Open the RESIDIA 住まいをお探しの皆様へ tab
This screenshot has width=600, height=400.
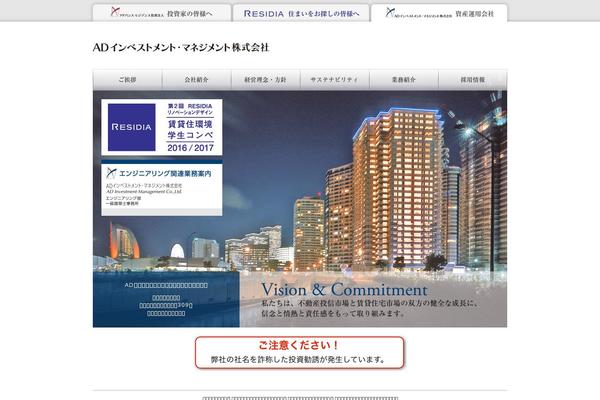301,13
